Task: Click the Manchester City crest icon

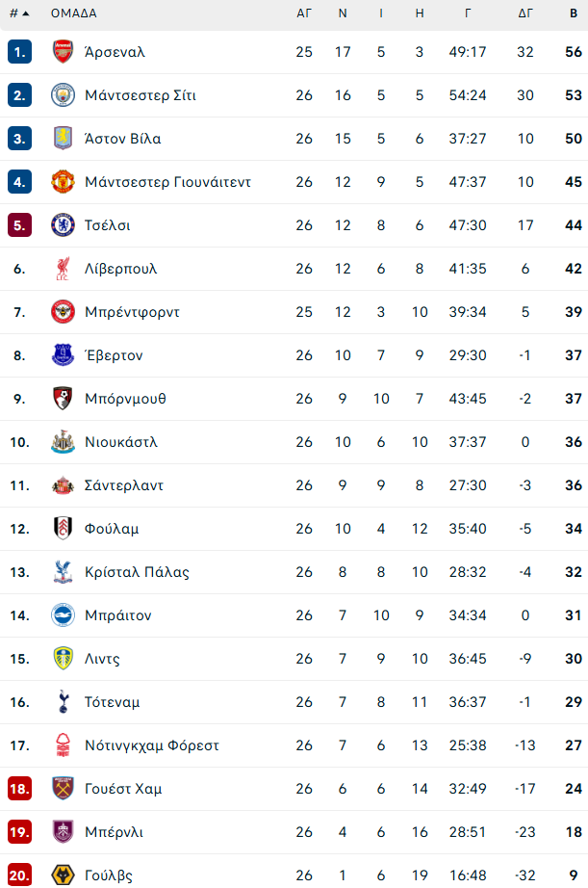Action: pyautogui.click(x=63, y=95)
